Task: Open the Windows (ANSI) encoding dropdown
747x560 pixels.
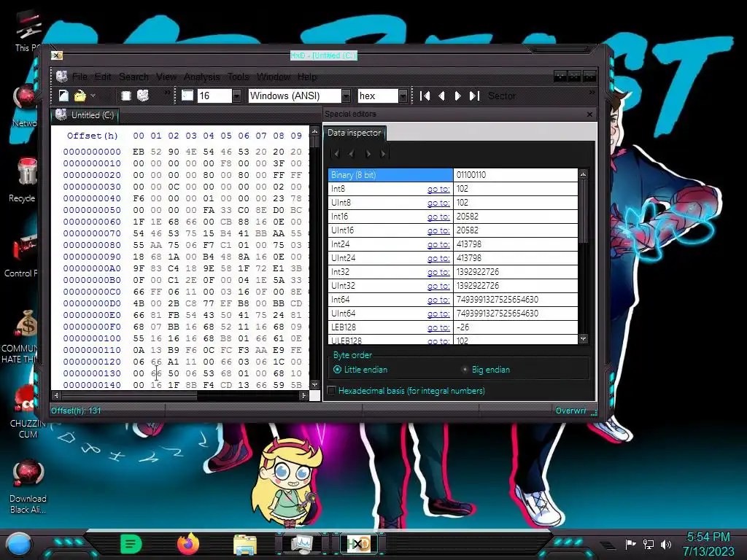Action: tap(347, 96)
